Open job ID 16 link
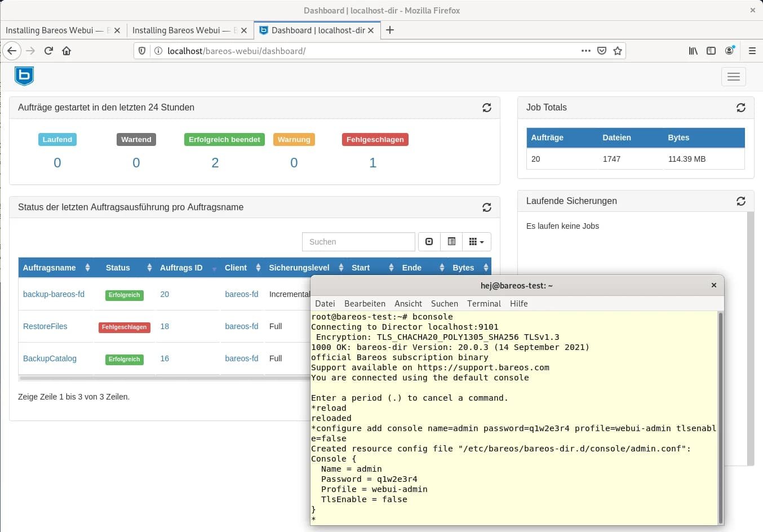Screen dimensions: 763x532 165,358
